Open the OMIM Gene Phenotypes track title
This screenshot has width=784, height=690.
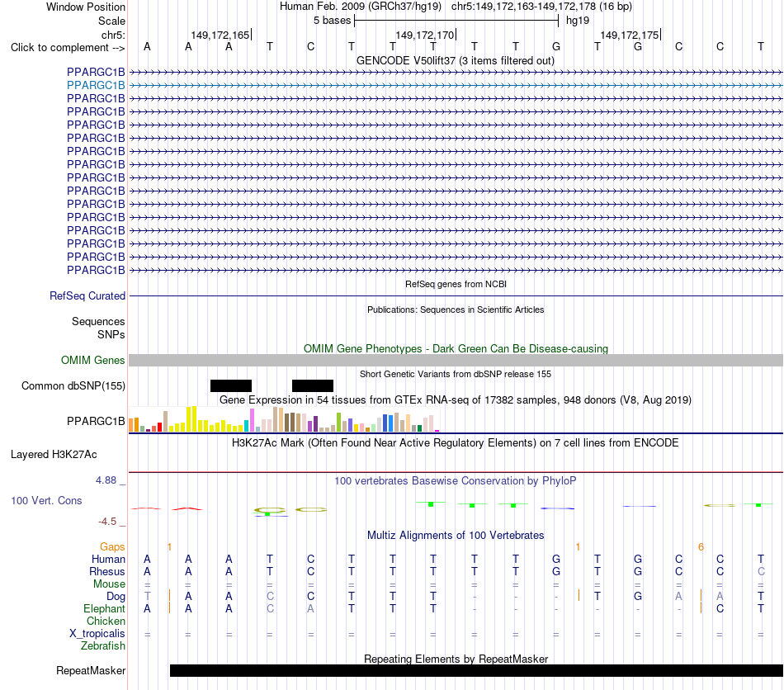tap(456, 348)
